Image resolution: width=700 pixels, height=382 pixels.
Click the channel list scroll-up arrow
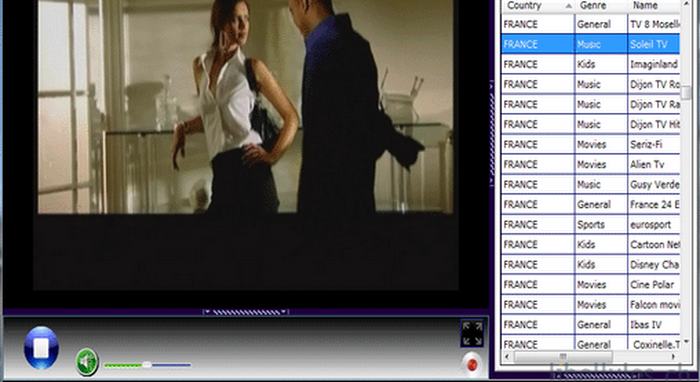[x=686, y=3]
